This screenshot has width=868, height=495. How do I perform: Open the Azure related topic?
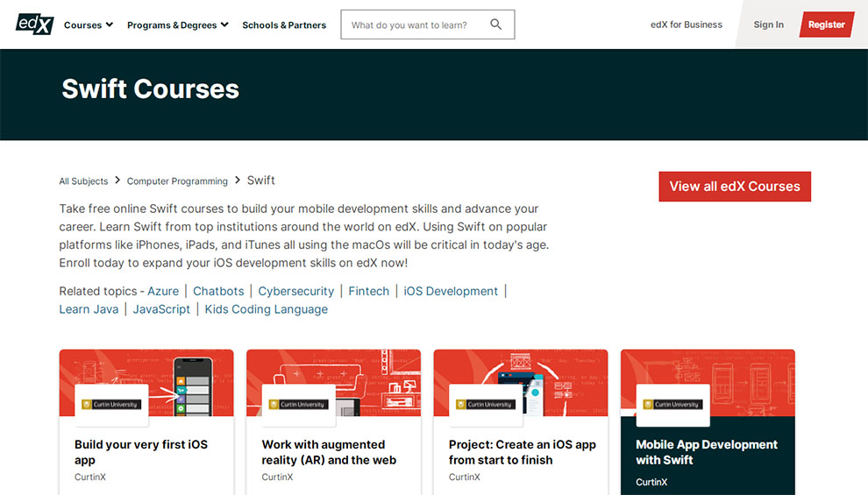click(x=163, y=291)
